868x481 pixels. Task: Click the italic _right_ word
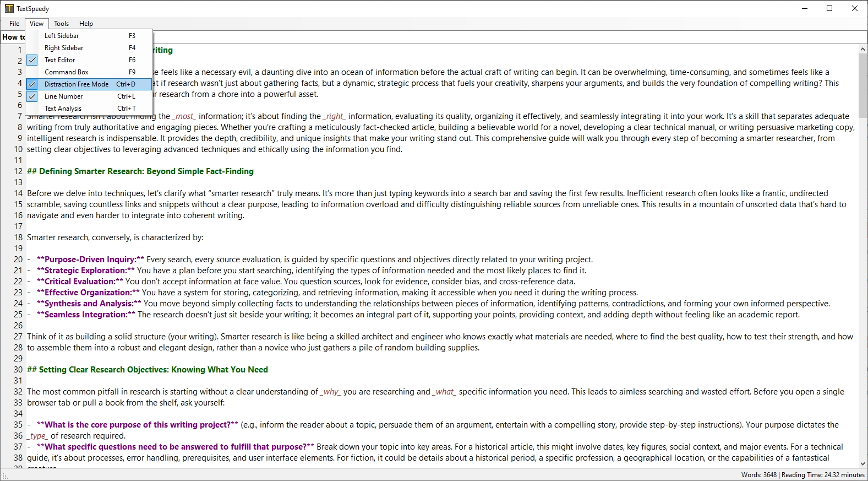pos(335,116)
